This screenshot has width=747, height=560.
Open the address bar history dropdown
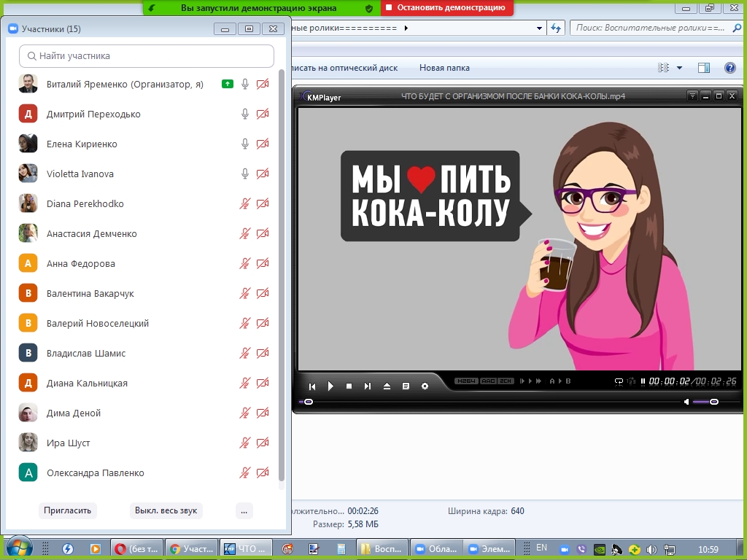pos(539,28)
